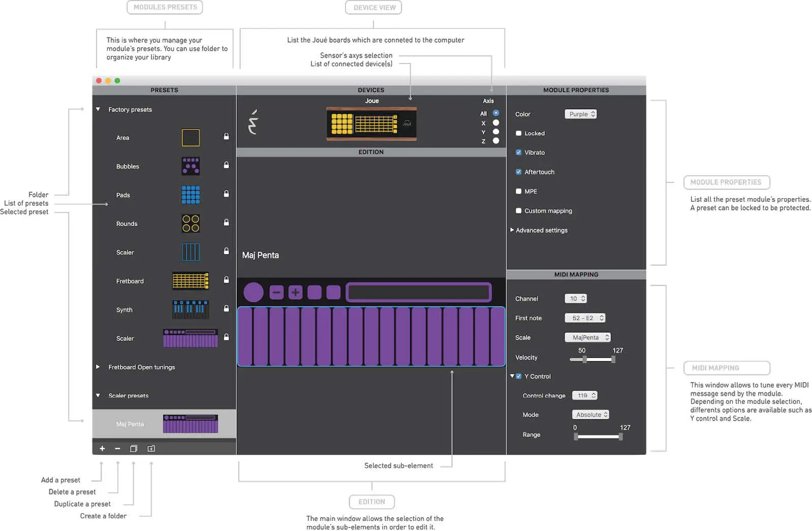Select the Synth preset thumbnail
The width and height of the screenshot is (812, 531).
click(191, 309)
